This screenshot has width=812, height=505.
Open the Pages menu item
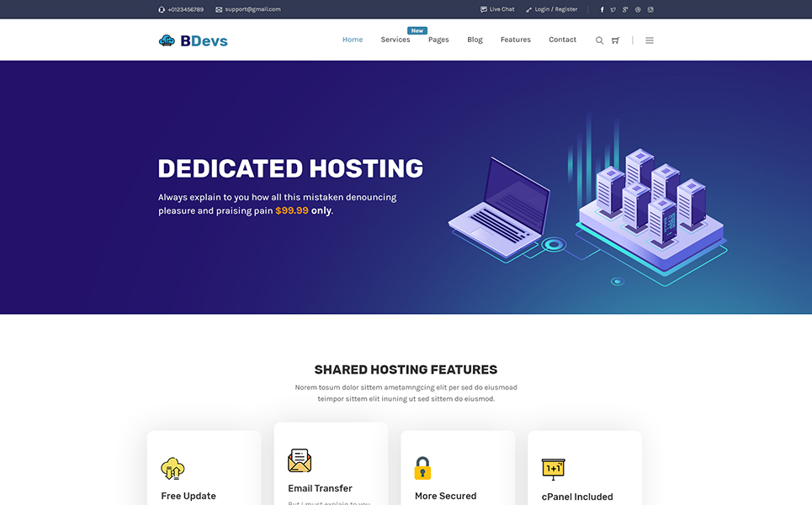coord(438,40)
